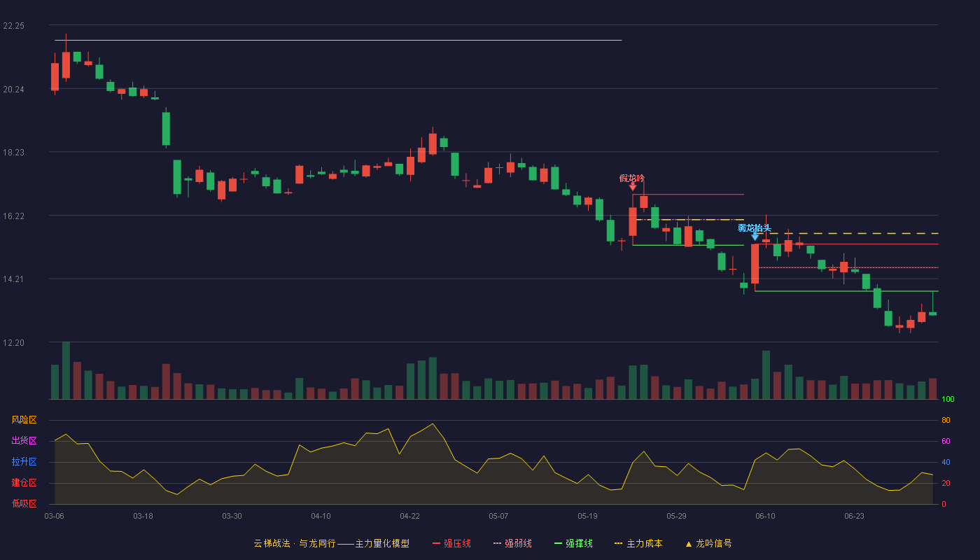Click the tallest volume bar near 03-06

coord(66,370)
